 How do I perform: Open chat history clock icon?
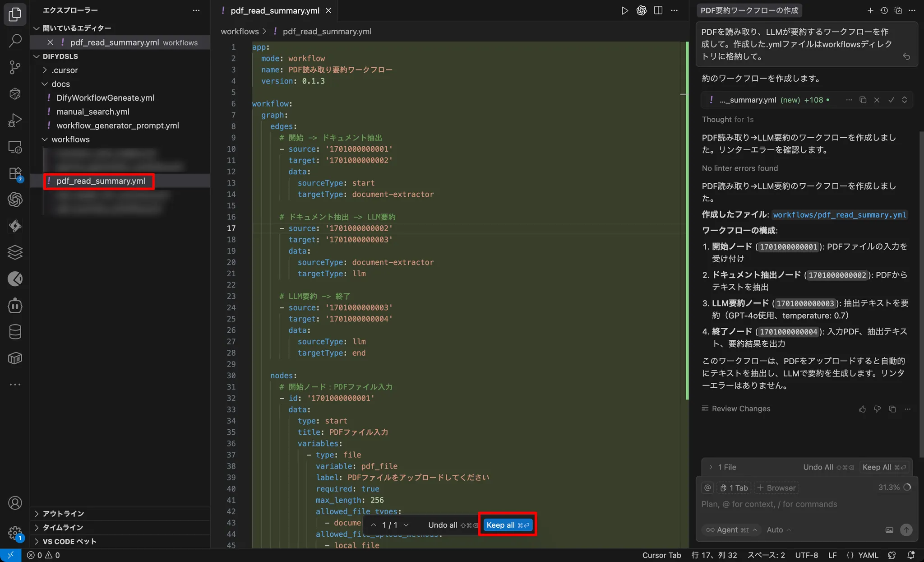884,10
